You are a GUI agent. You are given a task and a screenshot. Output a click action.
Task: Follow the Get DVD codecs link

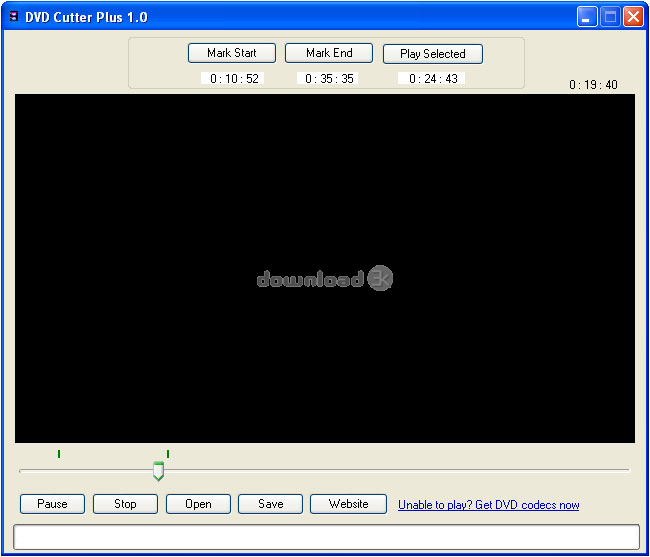pos(488,505)
